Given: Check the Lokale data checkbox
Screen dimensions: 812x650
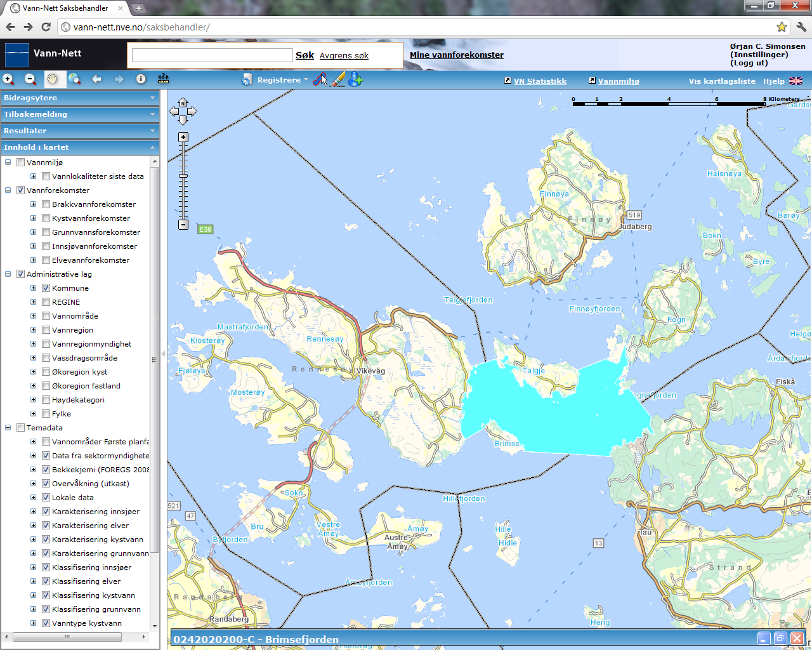Looking at the screenshot, I should click(46, 498).
